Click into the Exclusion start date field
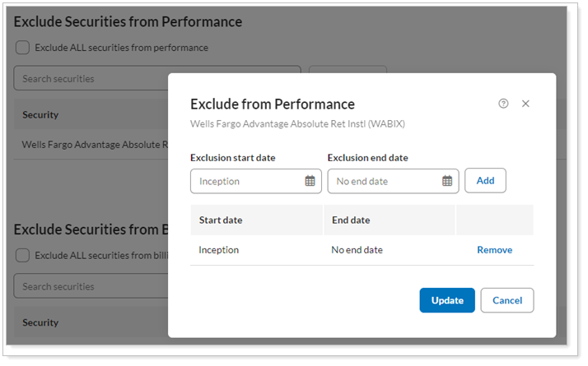The image size is (588, 366). click(x=247, y=181)
